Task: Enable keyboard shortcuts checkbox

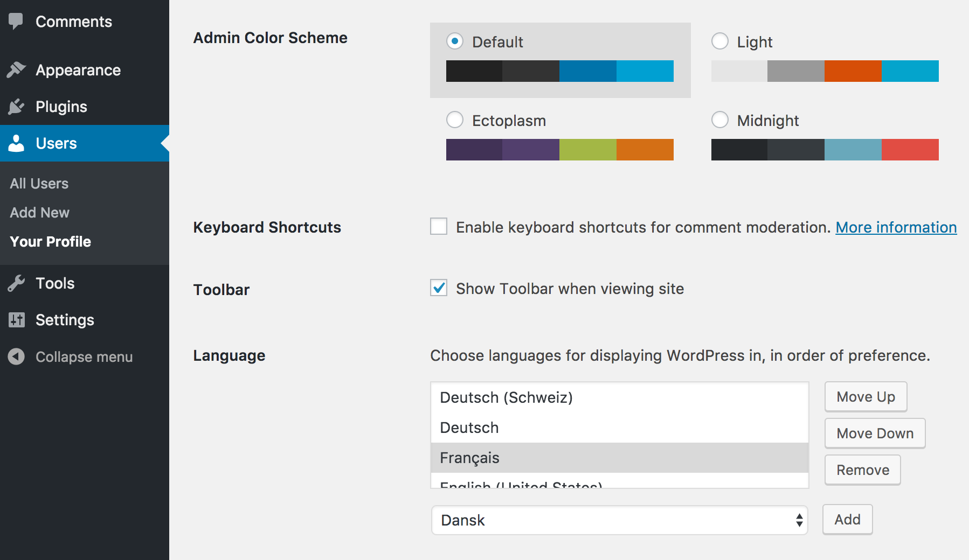Action: point(439,227)
